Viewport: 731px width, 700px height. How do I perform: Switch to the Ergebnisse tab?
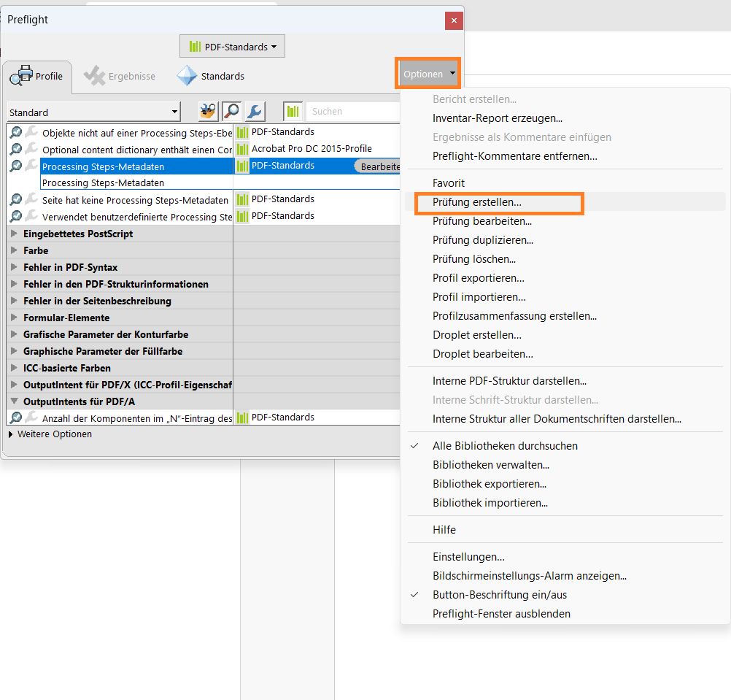click(120, 76)
